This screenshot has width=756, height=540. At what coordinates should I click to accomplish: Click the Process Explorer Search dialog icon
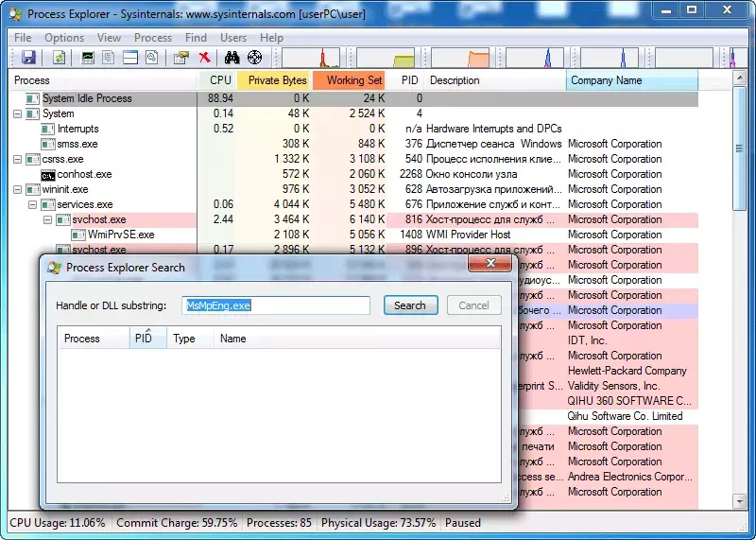54,268
